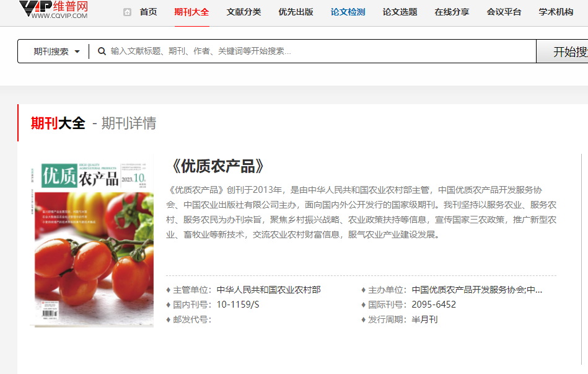Viewport: 588px width, 374px height.
Task: Open the 首页 menu item
Action: pos(149,12)
